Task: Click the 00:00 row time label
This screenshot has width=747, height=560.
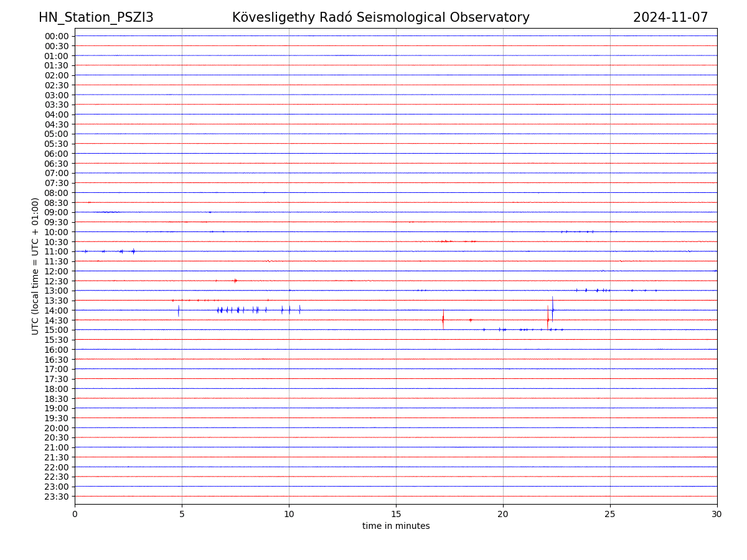Action: pyautogui.click(x=57, y=36)
